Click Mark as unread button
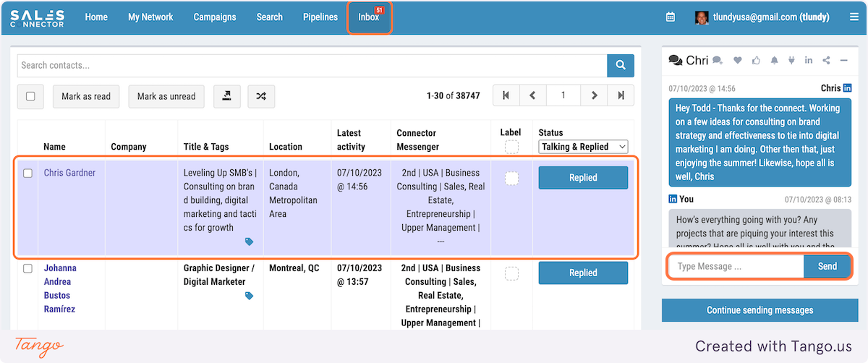 click(166, 96)
